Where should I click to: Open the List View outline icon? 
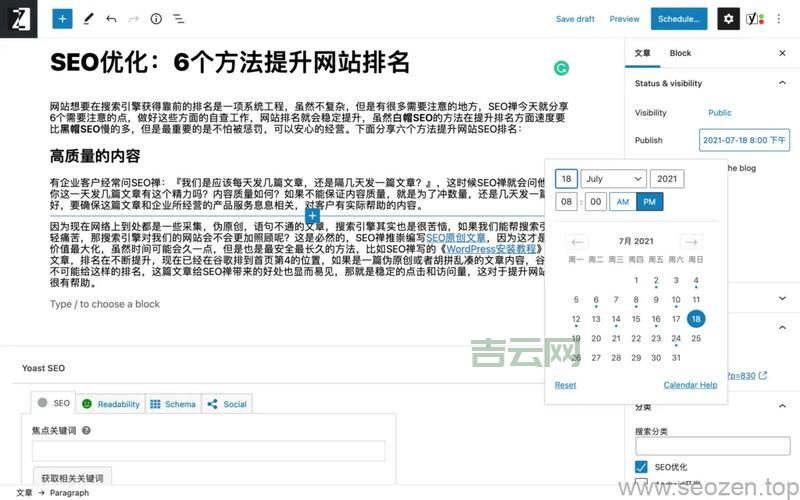click(x=179, y=19)
